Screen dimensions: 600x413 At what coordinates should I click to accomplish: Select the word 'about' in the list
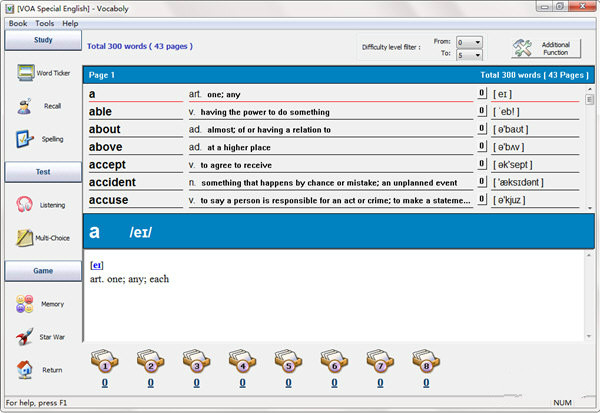104,129
